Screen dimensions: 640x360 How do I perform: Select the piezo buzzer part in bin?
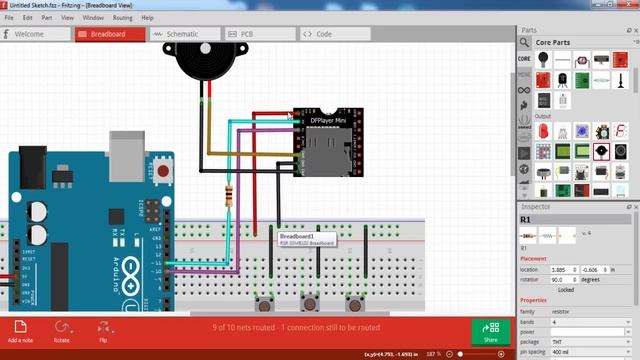(601, 151)
